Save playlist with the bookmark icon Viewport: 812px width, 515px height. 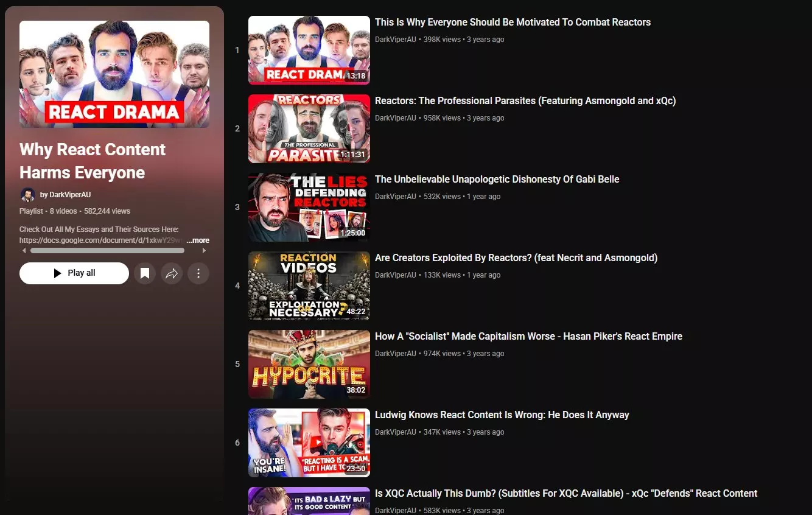pyautogui.click(x=145, y=273)
